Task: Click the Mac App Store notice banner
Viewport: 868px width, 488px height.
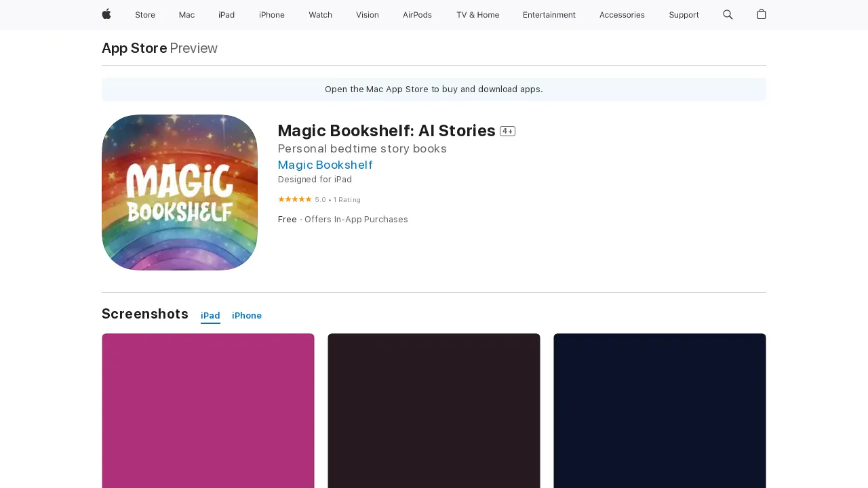Action: click(434, 89)
